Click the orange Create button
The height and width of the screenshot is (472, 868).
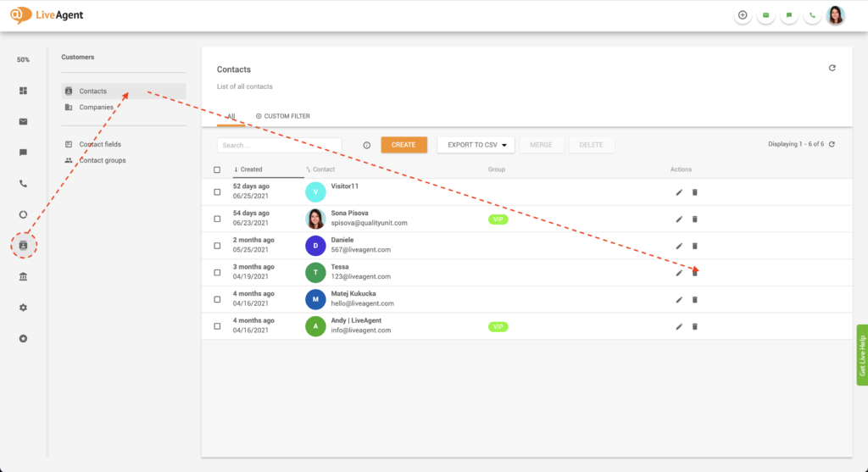(x=403, y=145)
